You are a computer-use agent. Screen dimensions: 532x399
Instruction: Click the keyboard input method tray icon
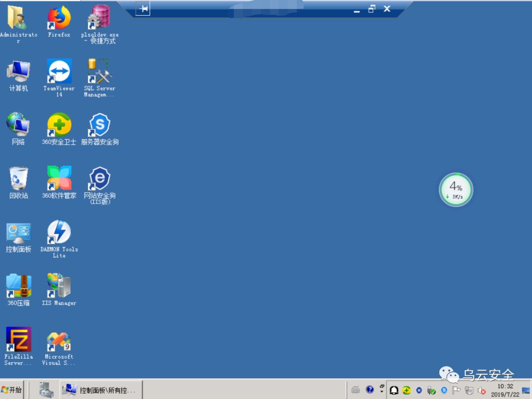356,390
